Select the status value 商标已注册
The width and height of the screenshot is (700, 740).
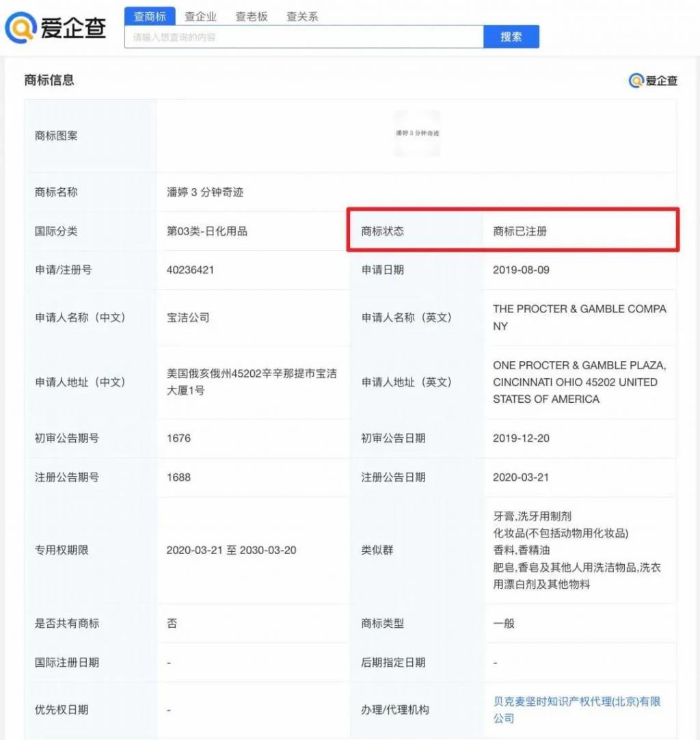(x=520, y=231)
